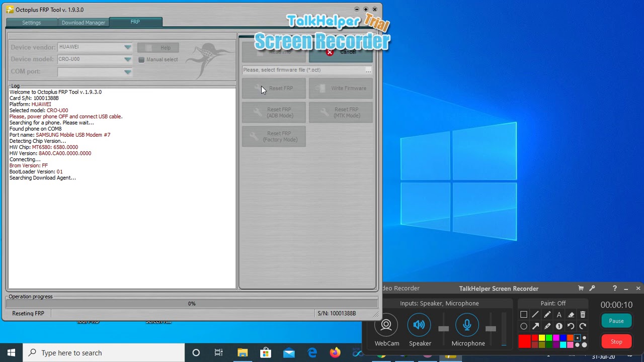Pick the cyan paint color swatch
644x362 pixels.
point(563,345)
